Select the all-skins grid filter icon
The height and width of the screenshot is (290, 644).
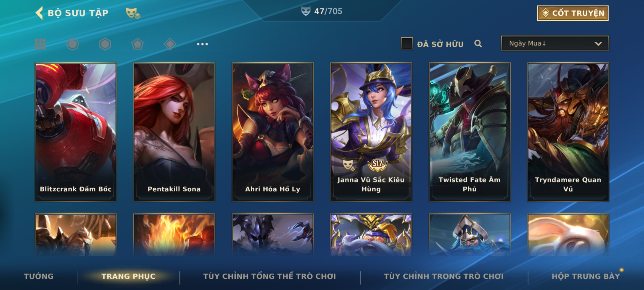click(x=40, y=44)
